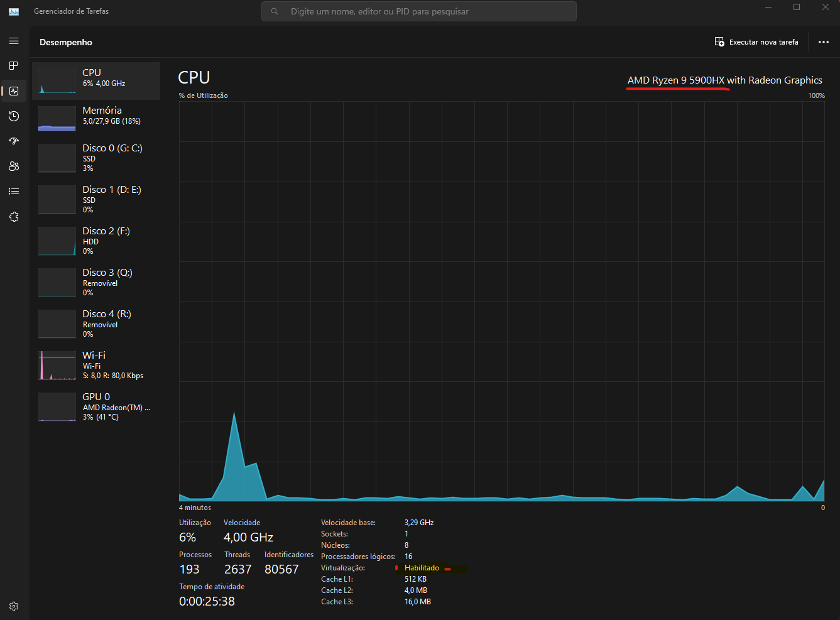Screen dimensions: 840x620
Task: Open the hamburger navigation menu
Action: pos(14,41)
